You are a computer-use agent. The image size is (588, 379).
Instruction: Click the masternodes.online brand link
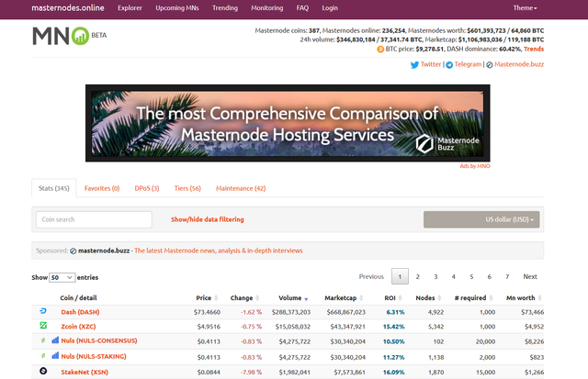click(68, 8)
